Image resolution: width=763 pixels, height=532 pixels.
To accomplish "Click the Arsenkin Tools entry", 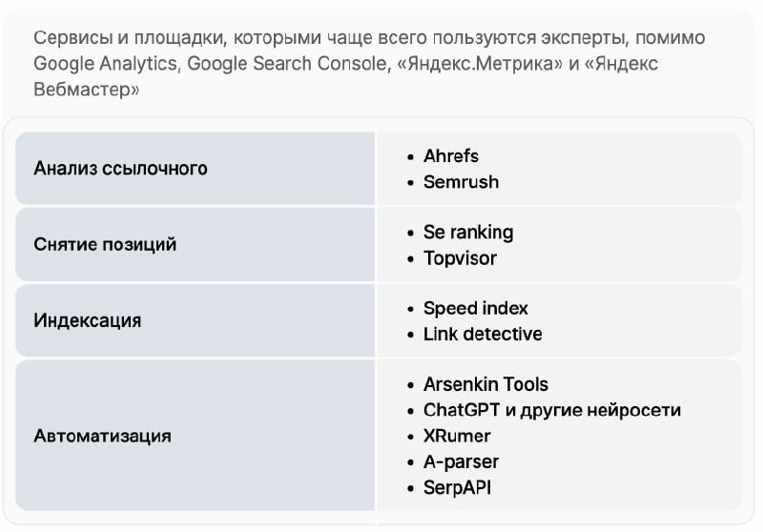I will 485,384.
